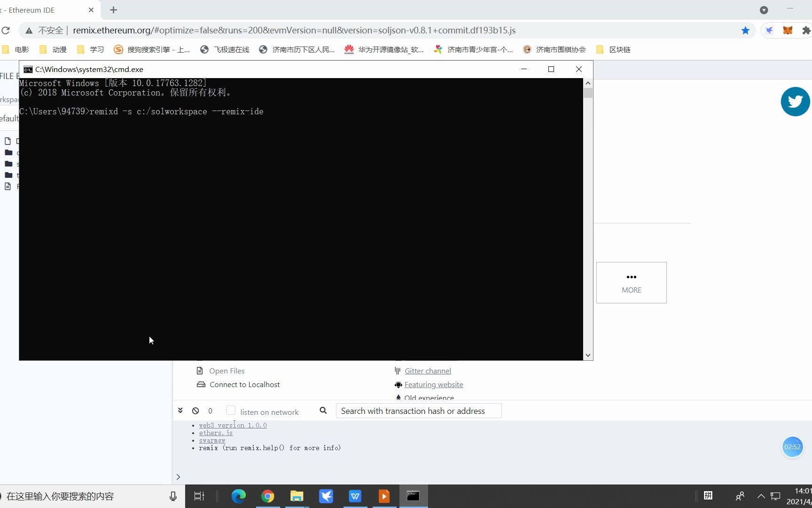Bookmark page with the star icon

tap(745, 31)
